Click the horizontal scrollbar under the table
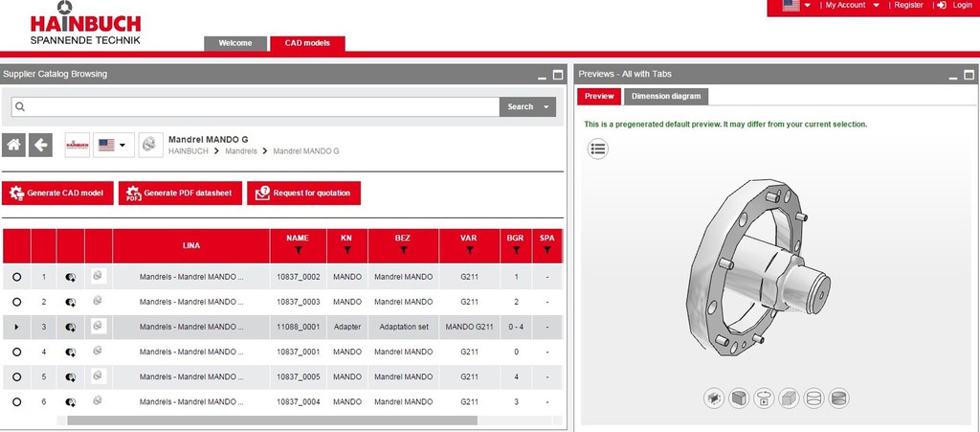The height and width of the screenshot is (432, 980). (272, 421)
